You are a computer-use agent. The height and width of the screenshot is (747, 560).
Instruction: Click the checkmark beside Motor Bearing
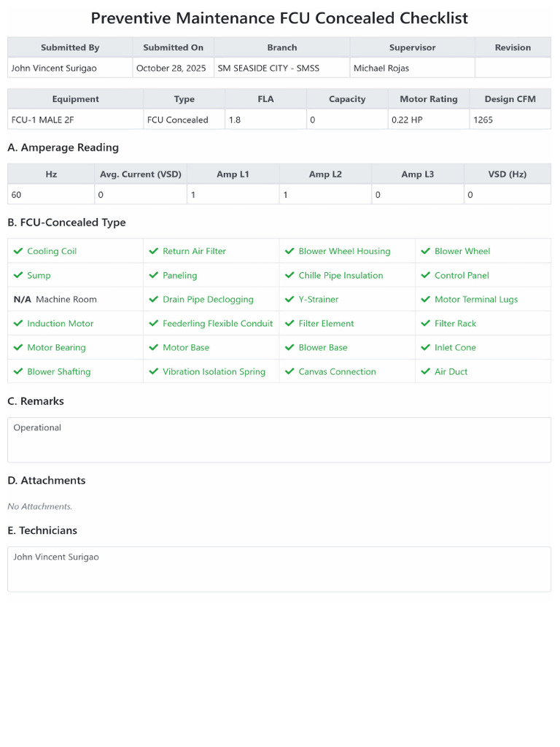point(18,347)
